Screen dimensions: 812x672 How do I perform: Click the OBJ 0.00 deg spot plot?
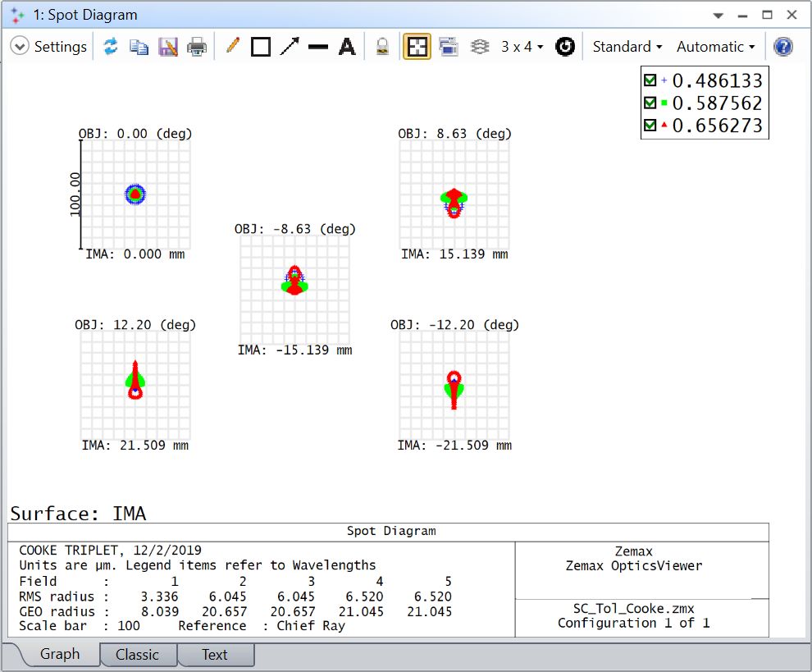click(135, 194)
